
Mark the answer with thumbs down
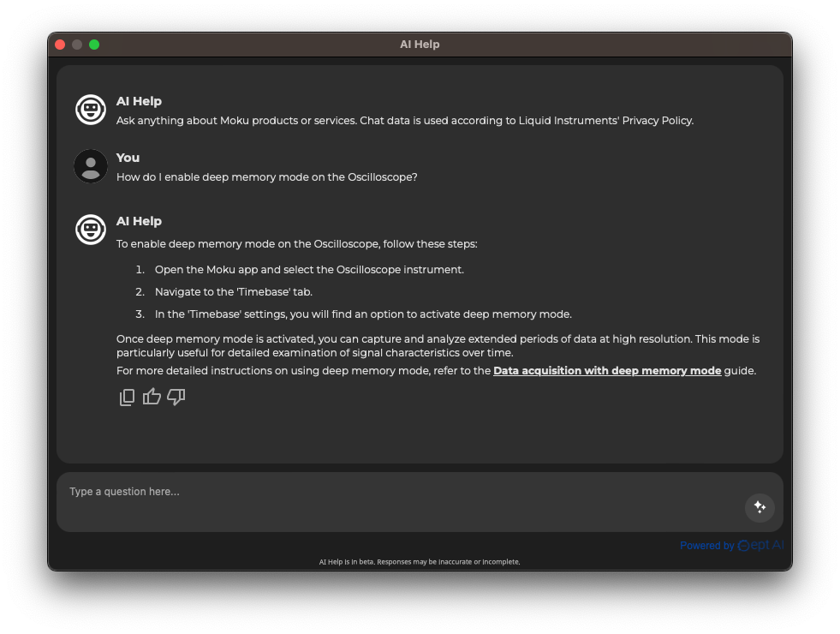[176, 397]
